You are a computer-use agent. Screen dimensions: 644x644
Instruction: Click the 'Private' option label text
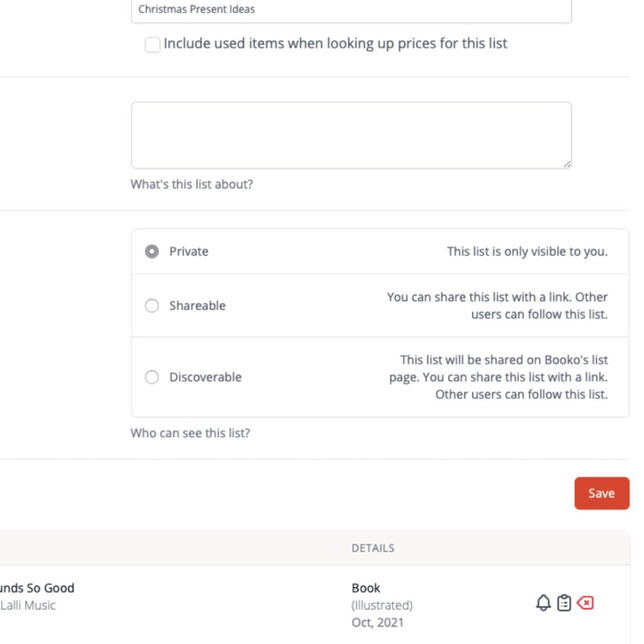click(x=189, y=251)
